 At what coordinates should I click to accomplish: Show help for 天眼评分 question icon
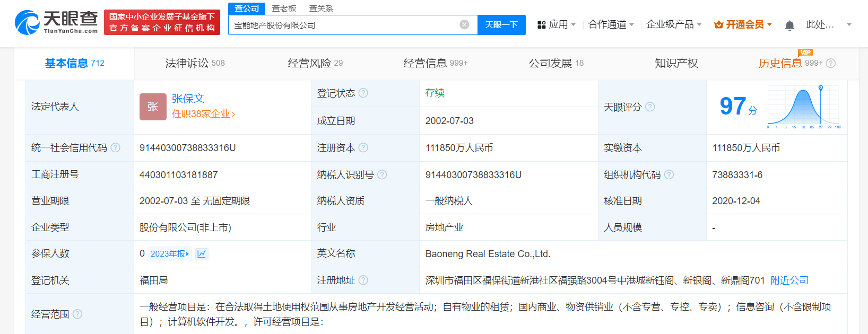coord(650,107)
